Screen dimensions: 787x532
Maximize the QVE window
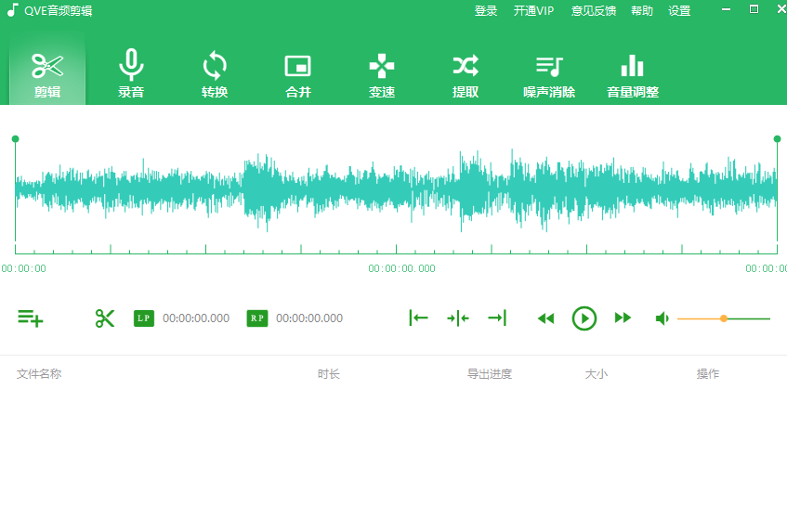click(754, 9)
